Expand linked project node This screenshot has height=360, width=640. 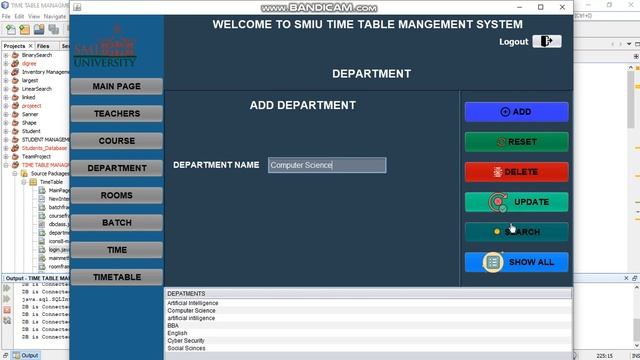pos(6,97)
